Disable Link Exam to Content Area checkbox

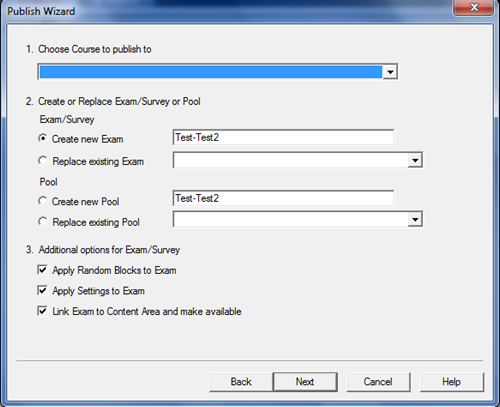coord(42,311)
